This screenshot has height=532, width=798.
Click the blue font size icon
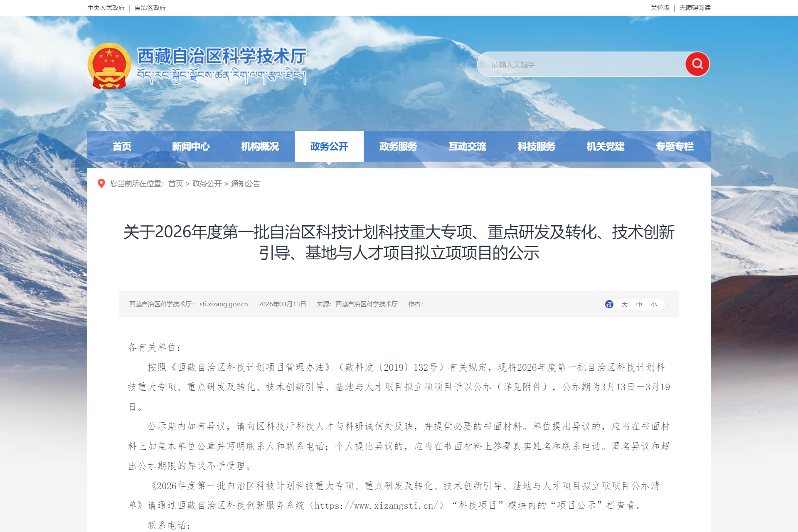point(609,304)
